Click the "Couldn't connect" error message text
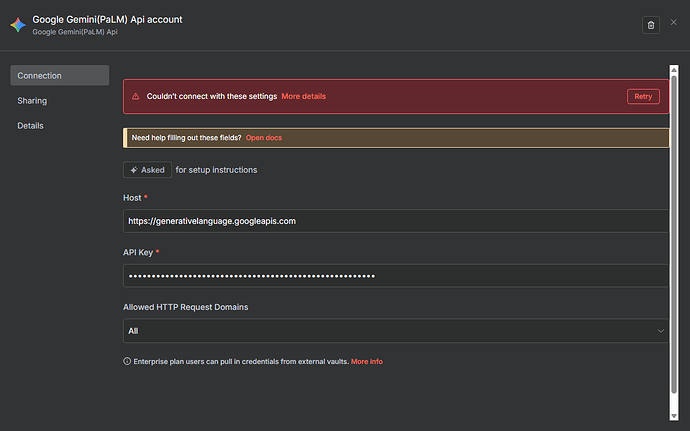 coord(209,97)
